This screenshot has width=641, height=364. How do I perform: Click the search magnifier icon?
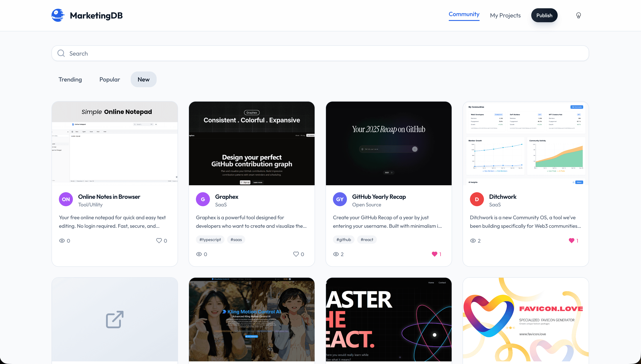[61, 53]
